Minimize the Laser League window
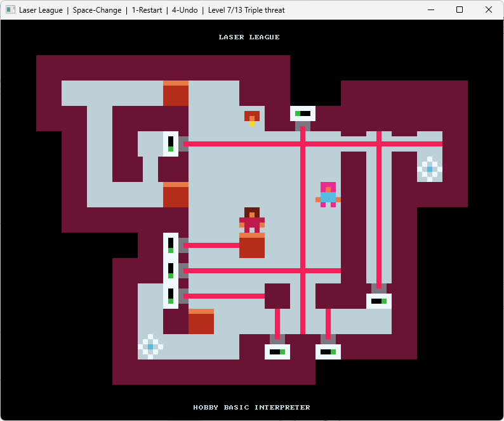 (x=431, y=10)
